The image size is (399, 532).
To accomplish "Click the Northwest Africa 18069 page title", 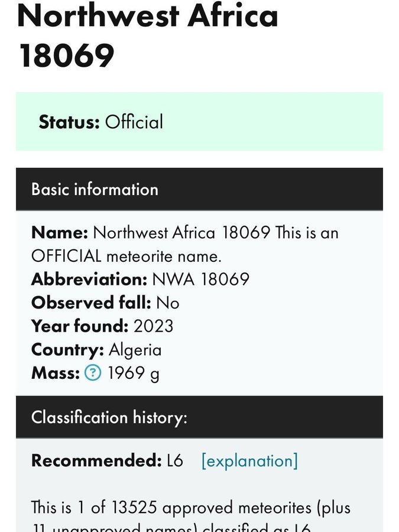I will (148, 35).
